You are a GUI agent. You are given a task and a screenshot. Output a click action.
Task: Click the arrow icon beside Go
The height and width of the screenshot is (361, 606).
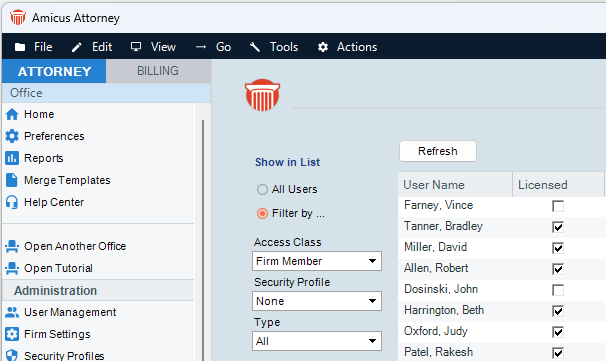click(201, 47)
